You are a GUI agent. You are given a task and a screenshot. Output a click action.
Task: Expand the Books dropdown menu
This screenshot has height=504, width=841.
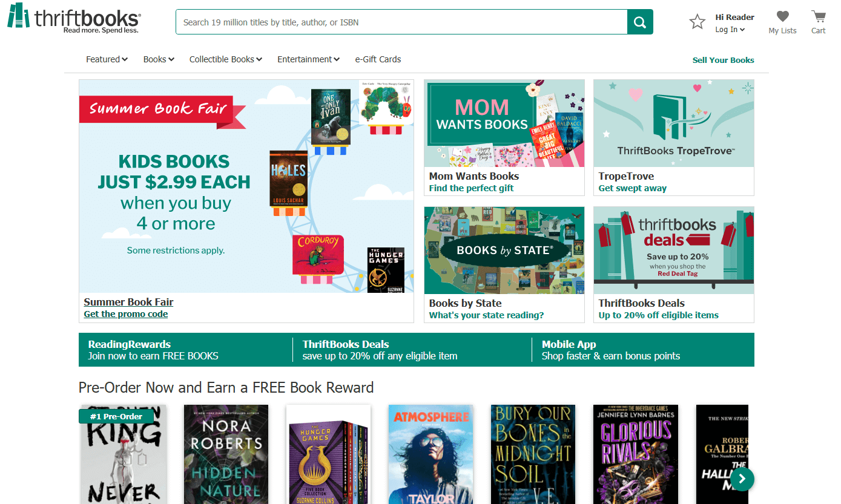[x=159, y=59]
